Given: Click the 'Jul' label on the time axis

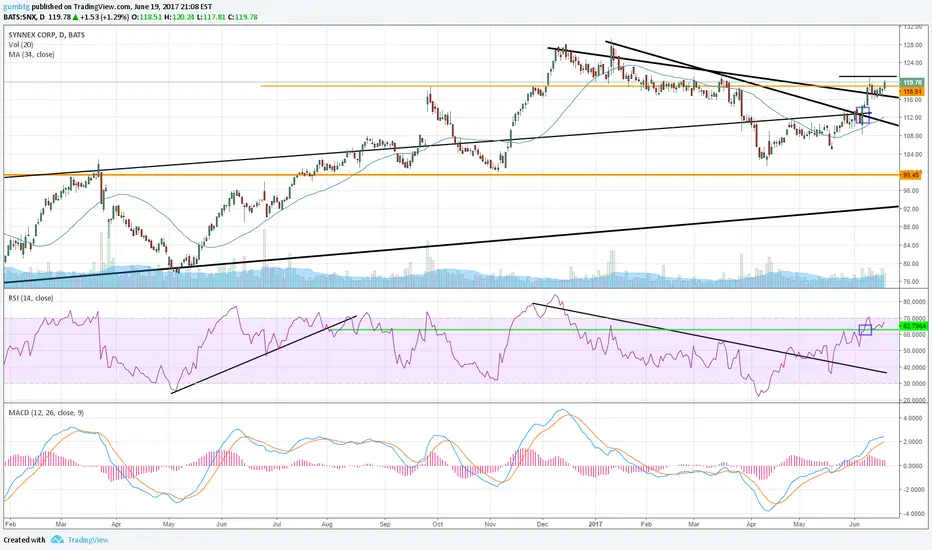Looking at the screenshot, I should tap(277, 524).
